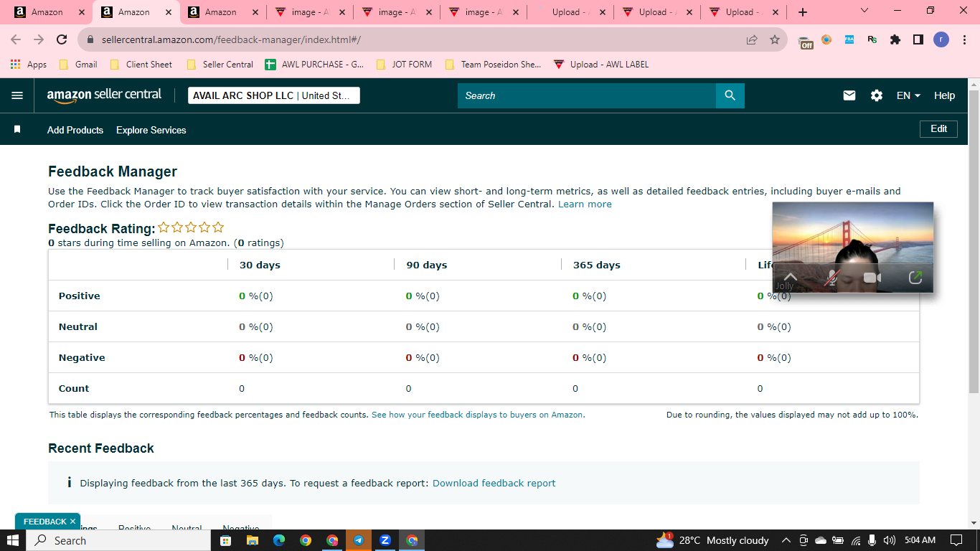Image resolution: width=980 pixels, height=551 pixels.
Task: Open the Upload - AWL LABEL bookmark
Action: [601, 65]
